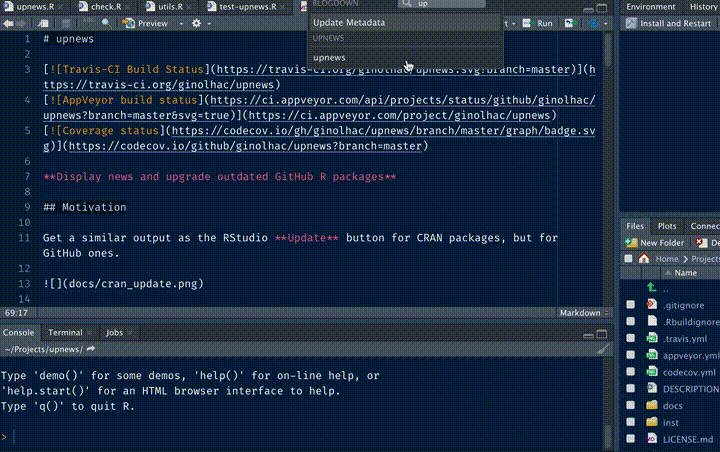Click view current directory arrow in console
Viewport: 720px width, 452px height.
(x=90, y=349)
